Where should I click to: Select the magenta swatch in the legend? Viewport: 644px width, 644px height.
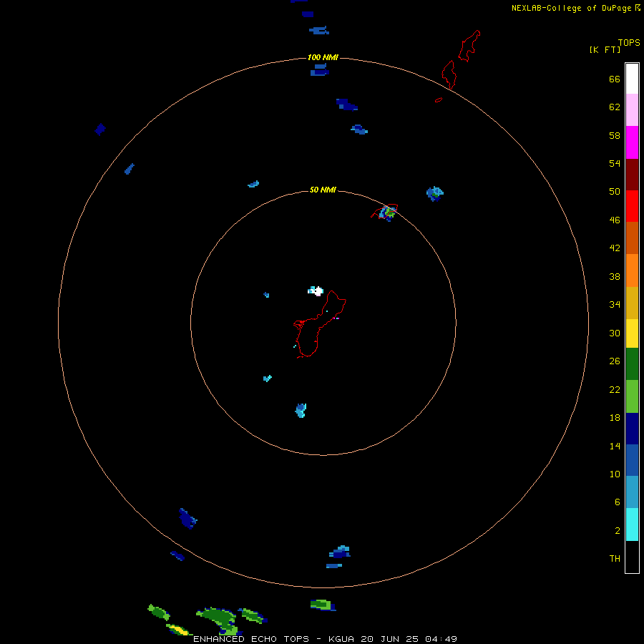click(x=632, y=142)
